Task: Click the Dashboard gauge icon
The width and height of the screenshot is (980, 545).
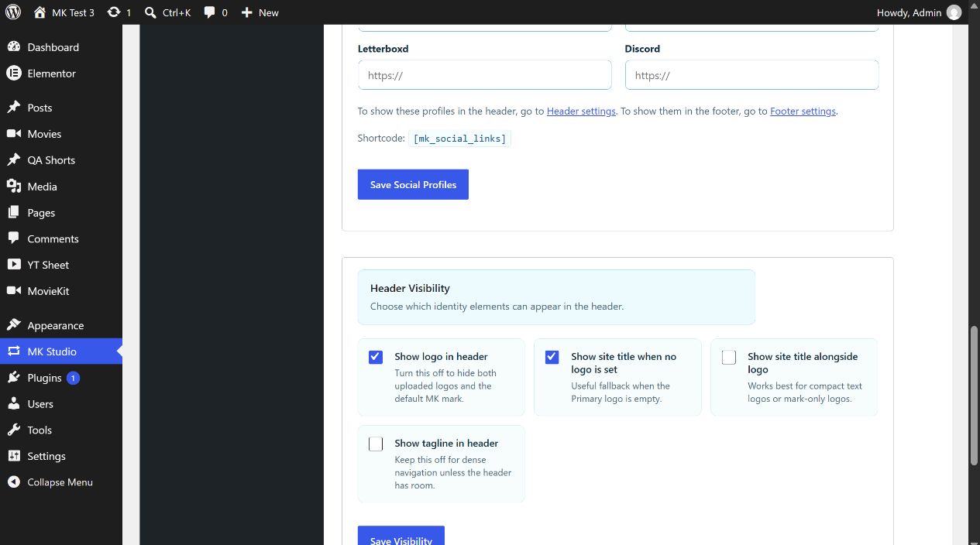Action: [x=13, y=47]
